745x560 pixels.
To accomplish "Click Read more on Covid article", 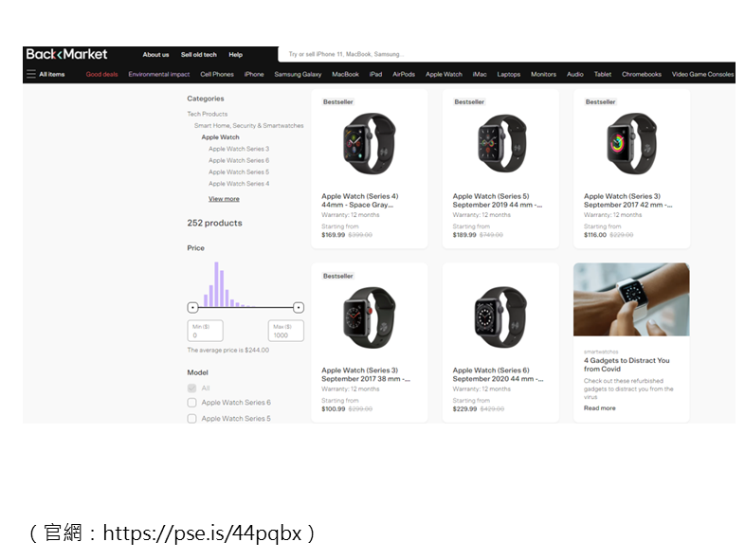I will [x=600, y=408].
